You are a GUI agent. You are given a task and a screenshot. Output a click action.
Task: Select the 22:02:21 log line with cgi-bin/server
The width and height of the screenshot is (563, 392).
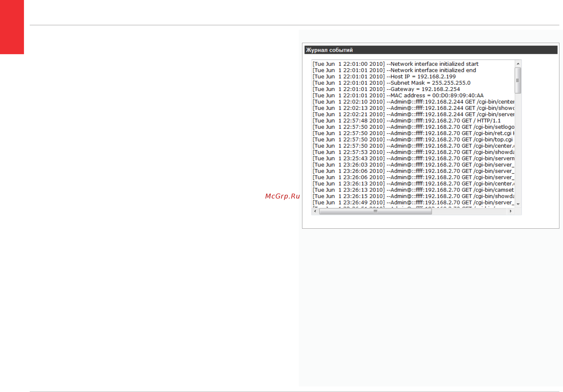click(413, 114)
